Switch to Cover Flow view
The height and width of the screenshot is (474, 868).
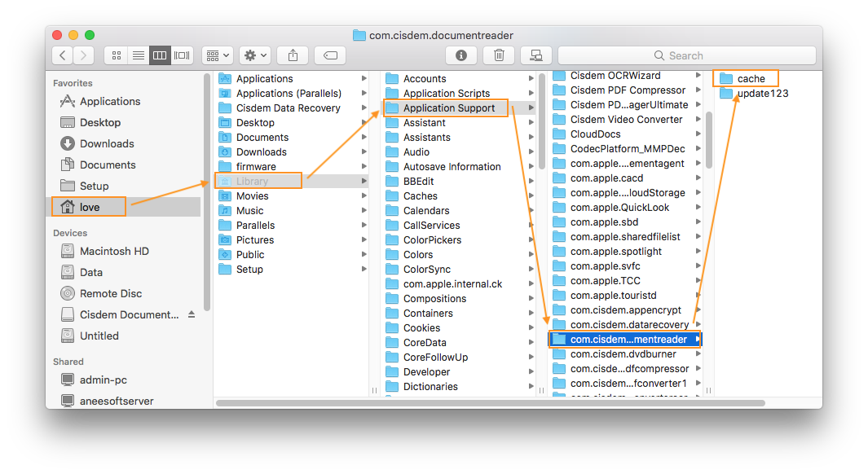coord(182,55)
